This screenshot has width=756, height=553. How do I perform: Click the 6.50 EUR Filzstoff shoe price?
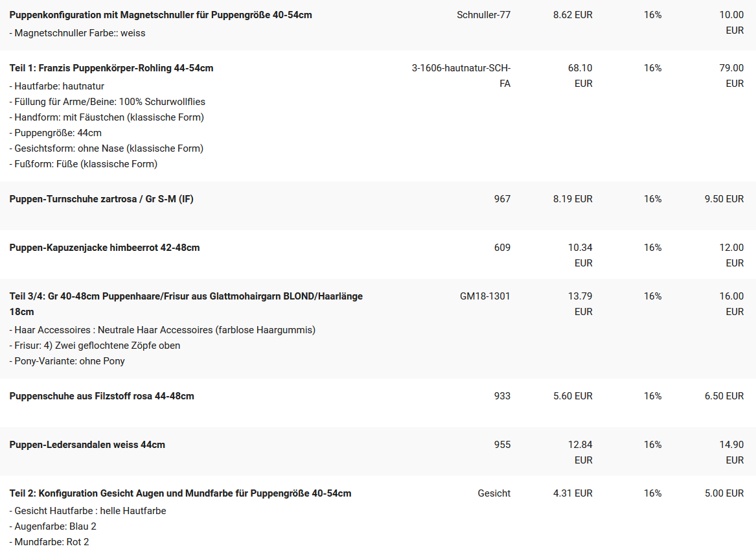click(724, 396)
